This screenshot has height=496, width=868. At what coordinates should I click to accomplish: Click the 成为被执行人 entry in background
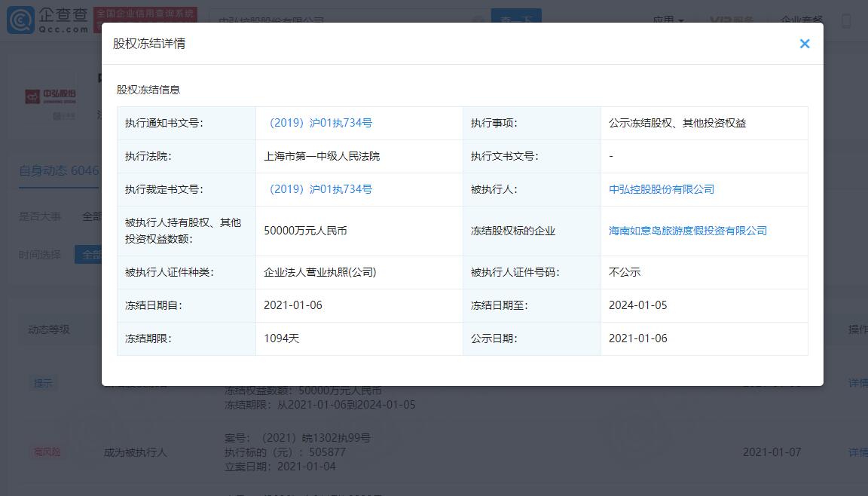tap(135, 452)
